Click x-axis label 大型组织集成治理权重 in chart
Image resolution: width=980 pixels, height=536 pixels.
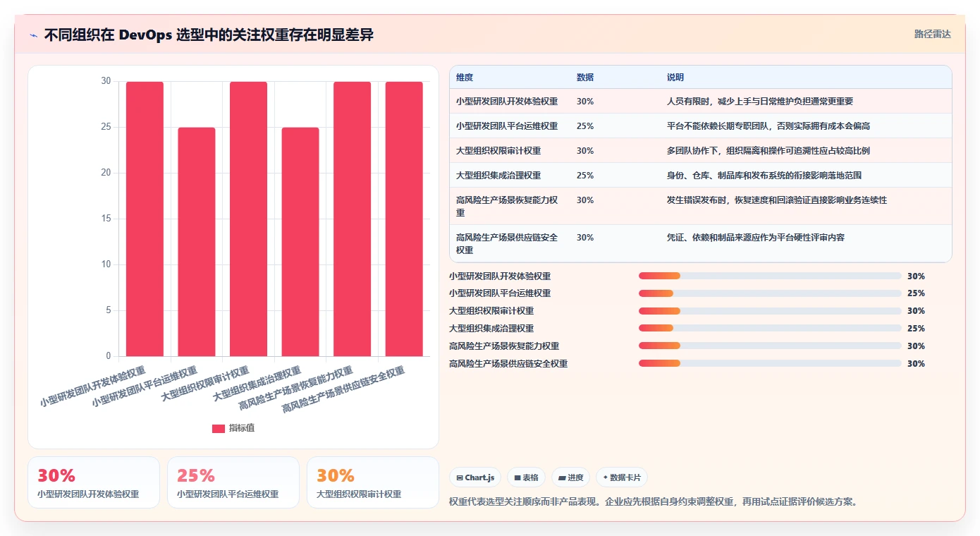257,384
